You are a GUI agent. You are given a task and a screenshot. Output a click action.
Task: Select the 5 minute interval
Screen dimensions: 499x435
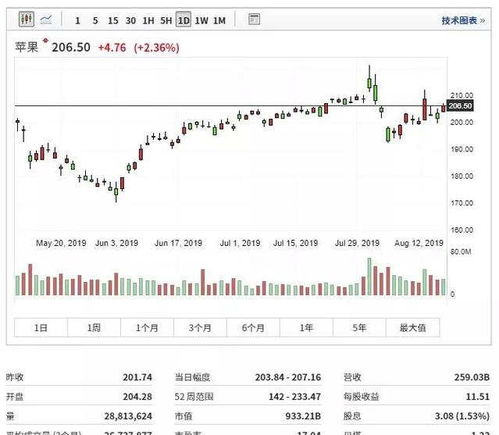tap(95, 21)
